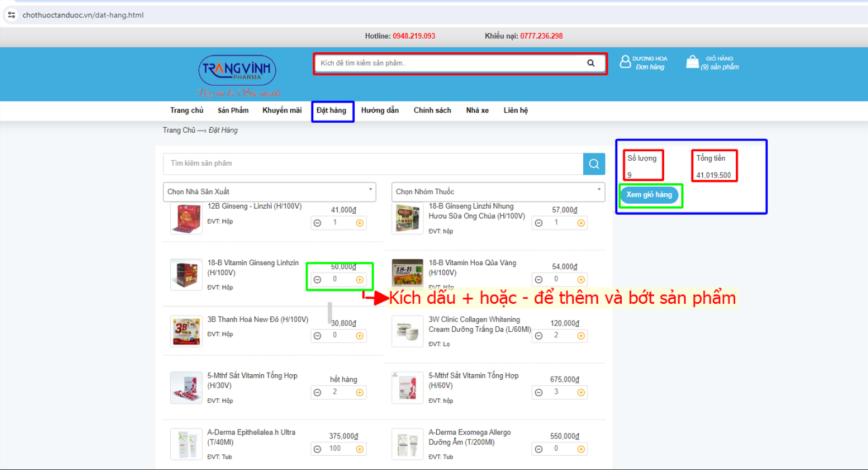868x470 pixels.
Task: Decrease quantity of A-Derma Epithelialea.h Ultra
Action: pos(317,449)
